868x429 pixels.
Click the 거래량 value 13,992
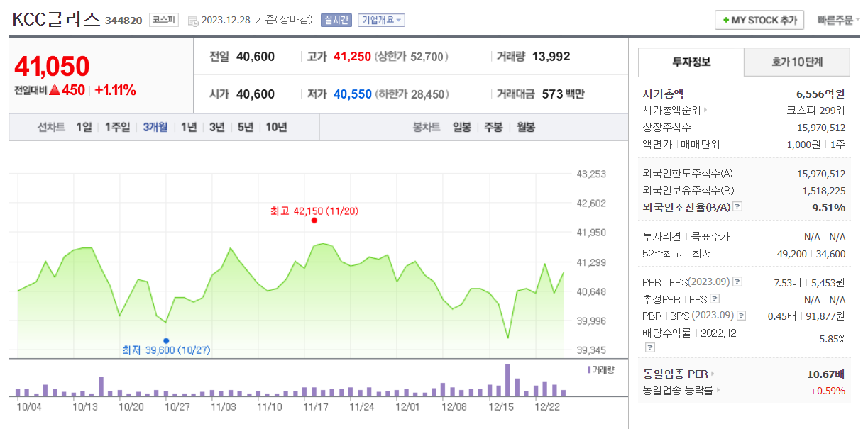[551, 56]
